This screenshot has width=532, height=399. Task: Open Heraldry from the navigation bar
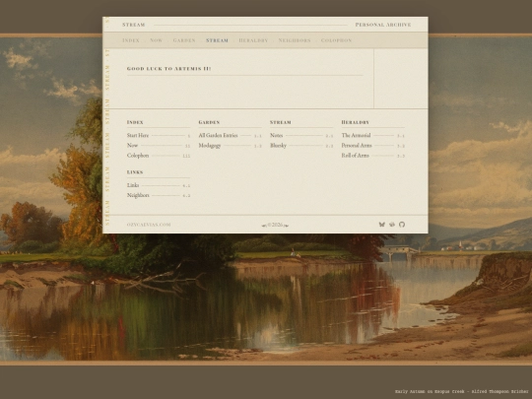tap(253, 40)
